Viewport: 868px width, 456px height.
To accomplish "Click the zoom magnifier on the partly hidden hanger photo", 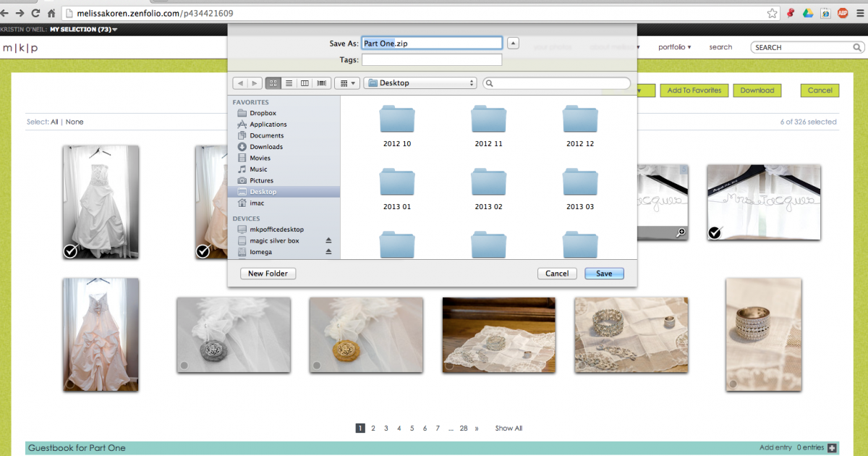I will (681, 232).
